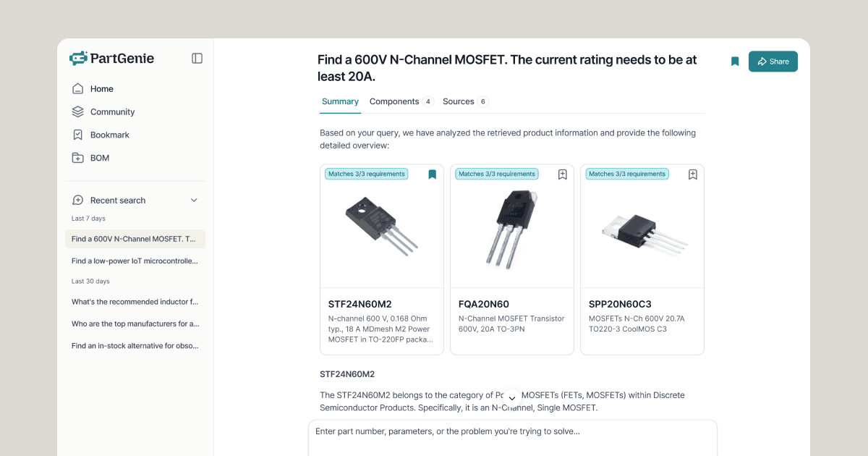Open recent search about recommended inductor
The image size is (868, 456).
pyautogui.click(x=135, y=302)
